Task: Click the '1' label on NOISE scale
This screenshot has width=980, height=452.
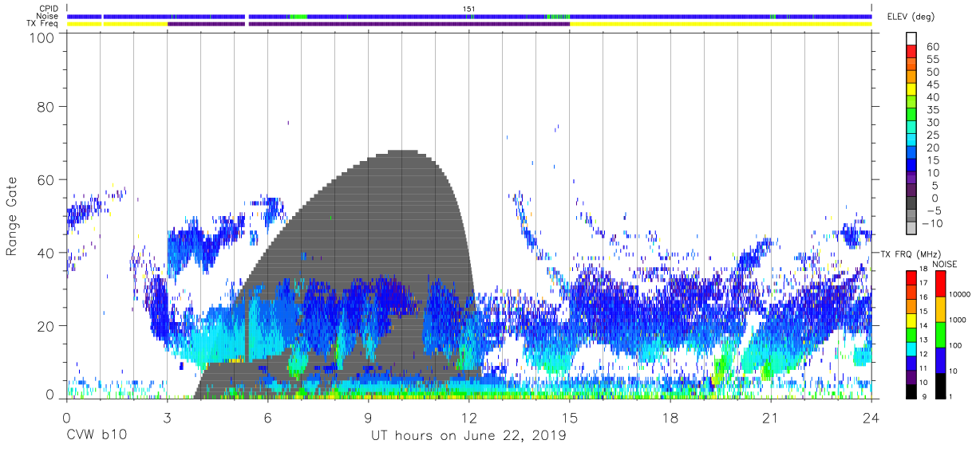Action: 950,396
